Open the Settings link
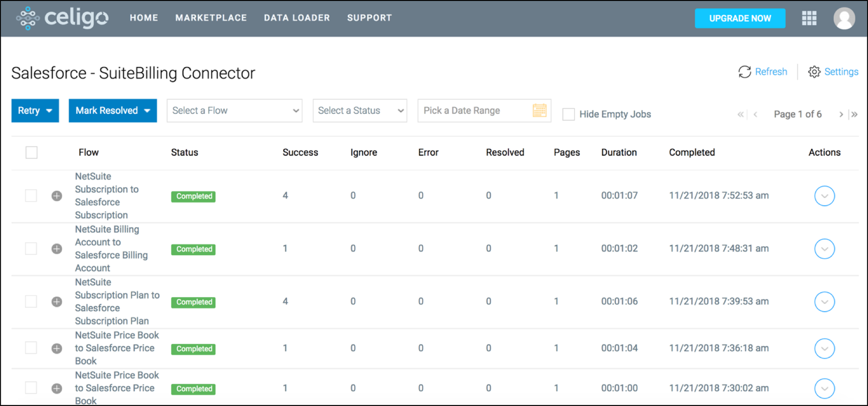 841,72
